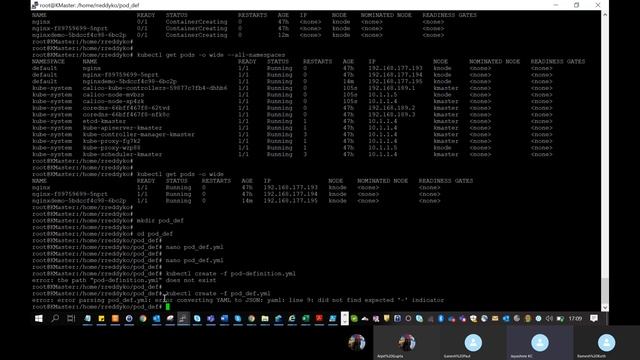Open Microsoft Word from the taskbar

(x=224, y=318)
